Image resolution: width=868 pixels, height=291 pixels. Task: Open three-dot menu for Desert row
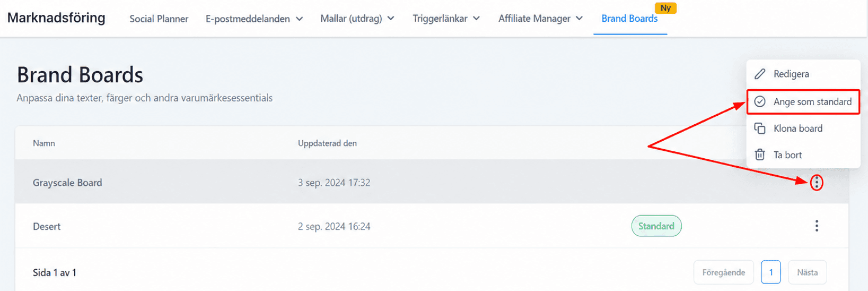[817, 226]
